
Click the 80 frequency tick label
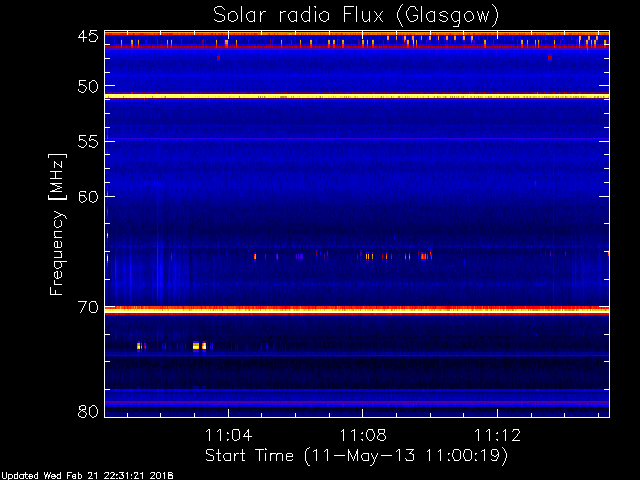(x=88, y=411)
